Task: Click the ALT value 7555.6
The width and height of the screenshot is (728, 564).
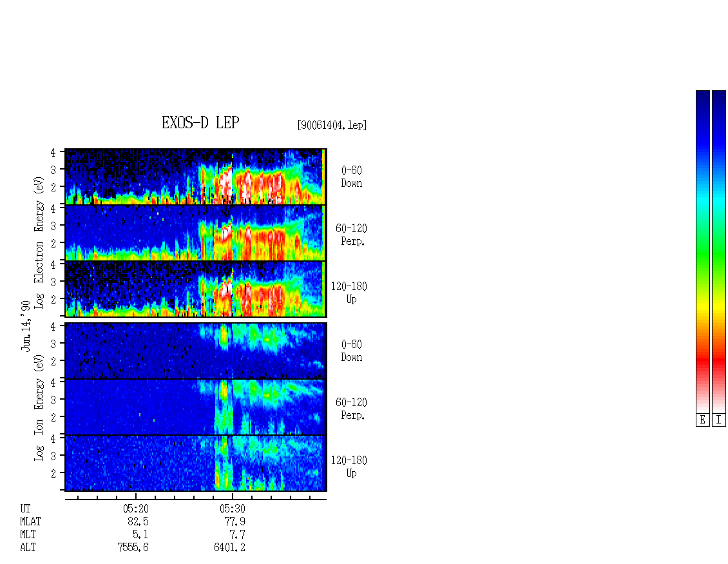Action: tap(133, 548)
